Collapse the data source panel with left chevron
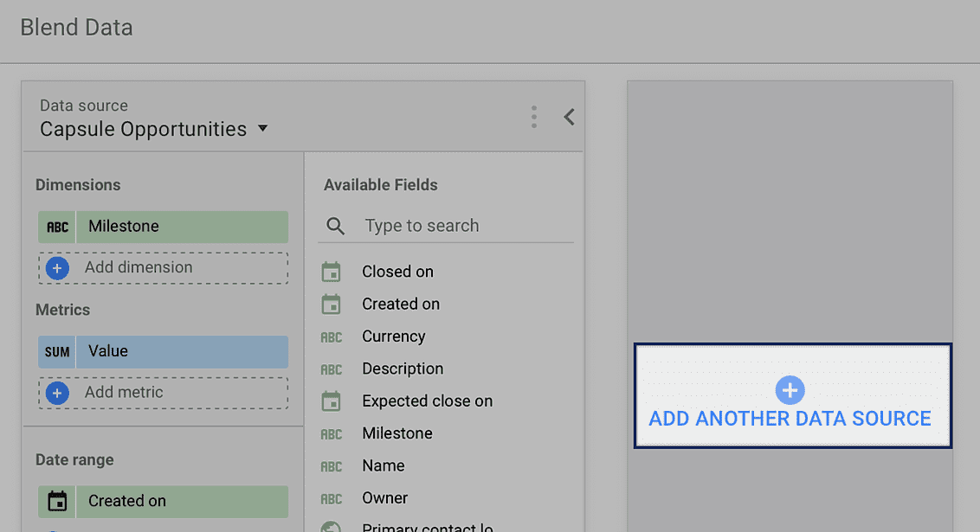This screenshot has width=980, height=532. click(569, 117)
